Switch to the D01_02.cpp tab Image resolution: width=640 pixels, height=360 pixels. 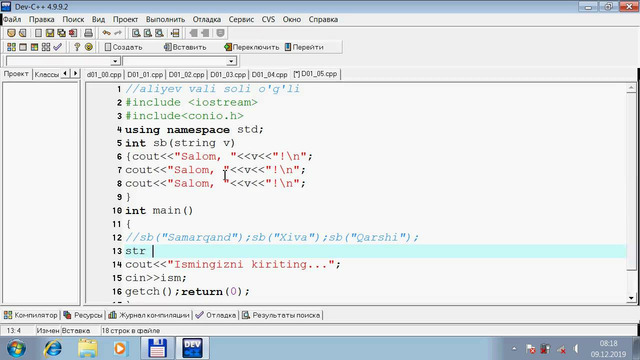[x=186, y=75]
